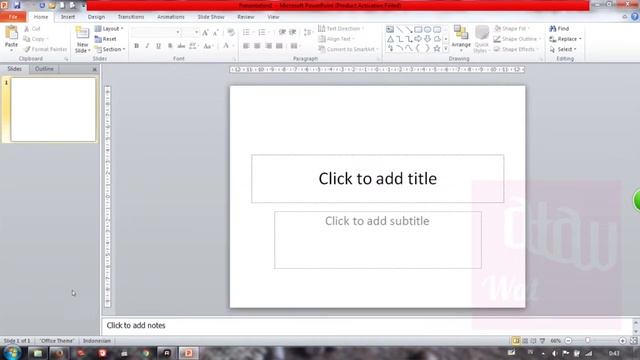Open the Select dropdown
Image resolution: width=640 pixels, height=360 pixels.
(563, 49)
